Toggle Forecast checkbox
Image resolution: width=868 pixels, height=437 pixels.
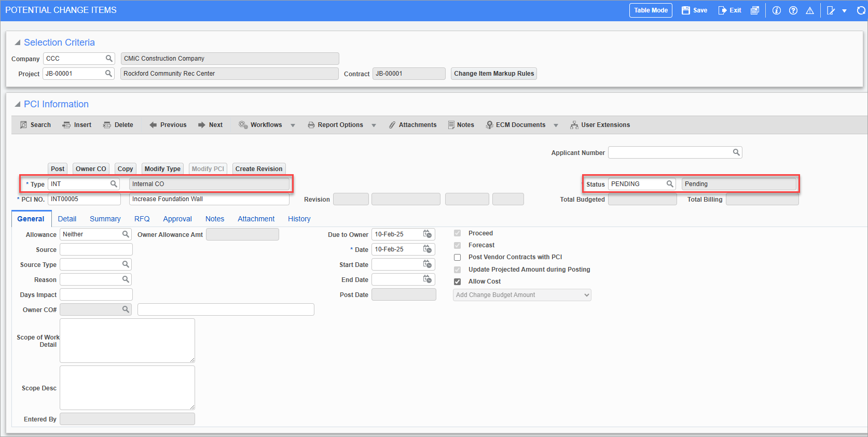click(x=458, y=245)
